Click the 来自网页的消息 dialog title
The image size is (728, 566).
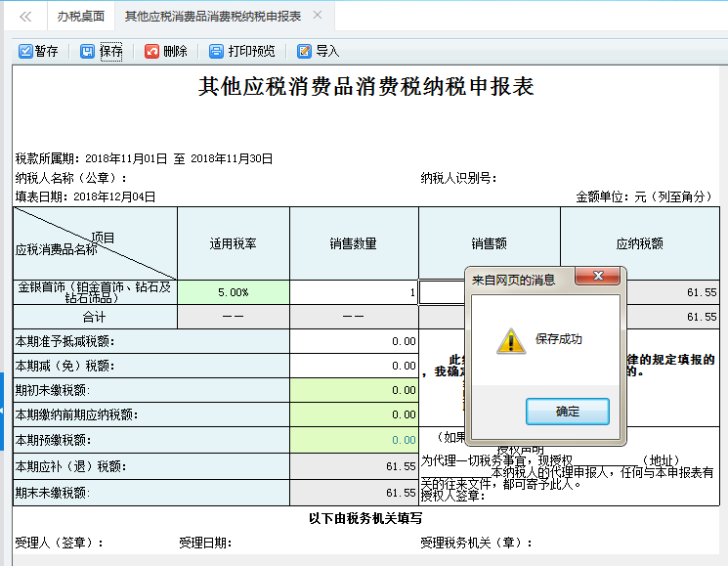point(513,280)
